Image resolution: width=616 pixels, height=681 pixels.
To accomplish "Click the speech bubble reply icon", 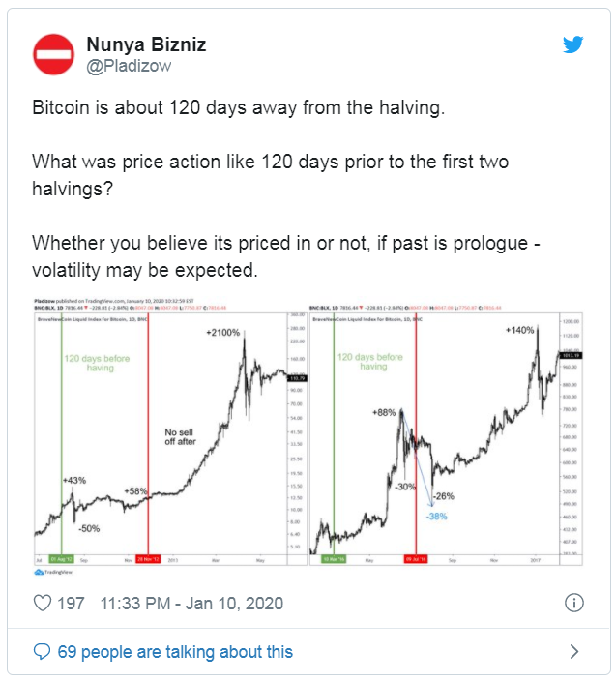I will pyautogui.click(x=43, y=651).
